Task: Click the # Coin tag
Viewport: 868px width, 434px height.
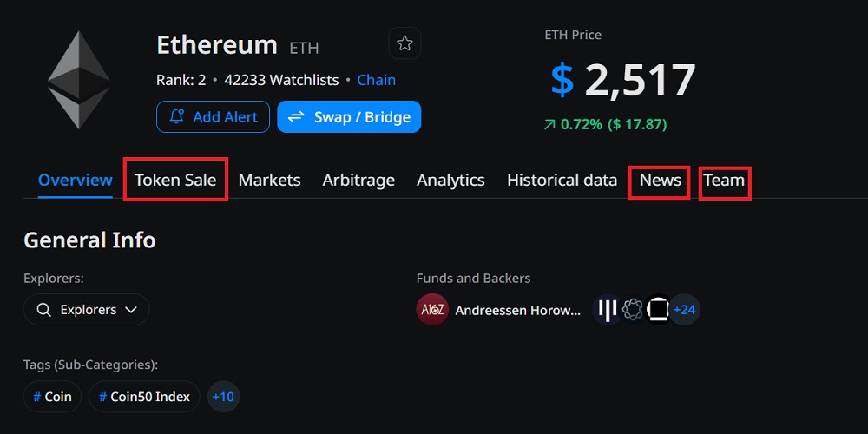Action: click(52, 397)
